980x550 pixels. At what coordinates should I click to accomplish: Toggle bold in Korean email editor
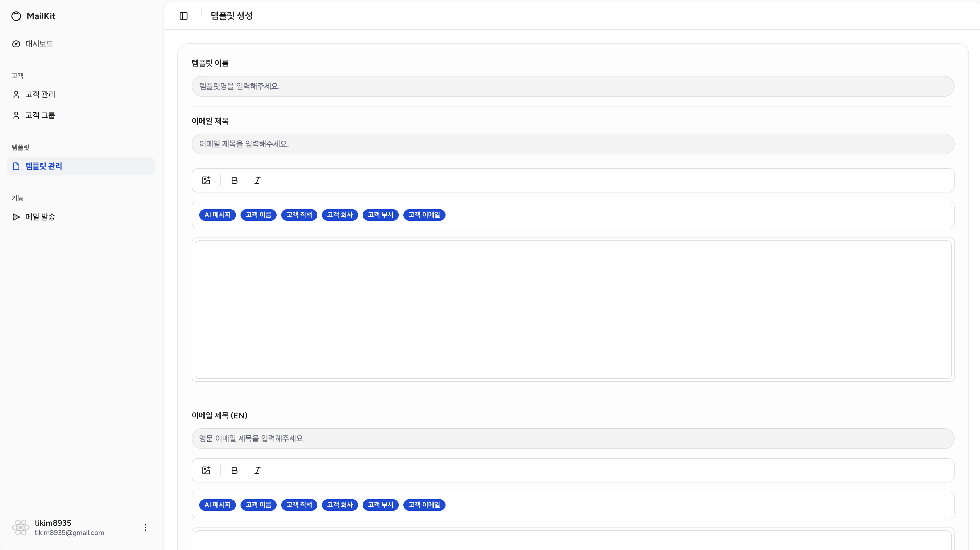coord(234,181)
